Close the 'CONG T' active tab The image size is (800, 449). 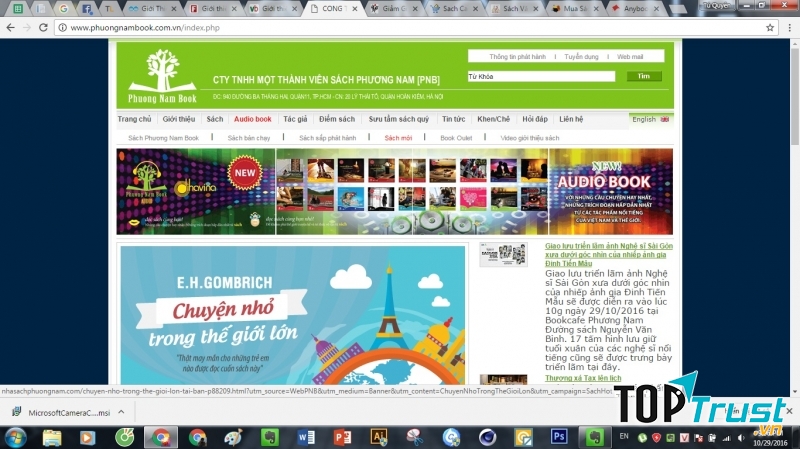coord(355,9)
